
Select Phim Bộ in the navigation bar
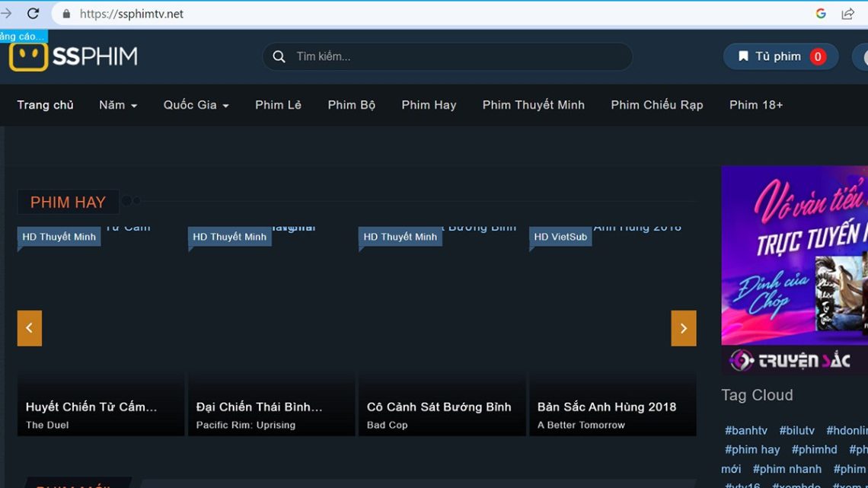[351, 105]
